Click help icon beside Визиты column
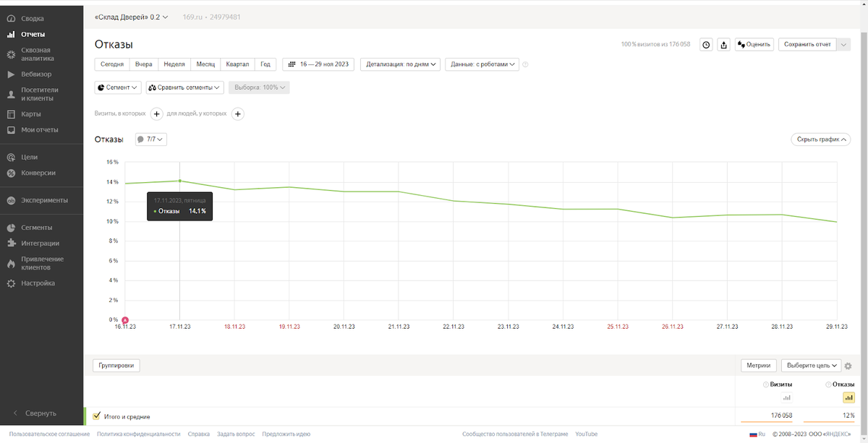This screenshot has width=868, height=443. pos(766,384)
